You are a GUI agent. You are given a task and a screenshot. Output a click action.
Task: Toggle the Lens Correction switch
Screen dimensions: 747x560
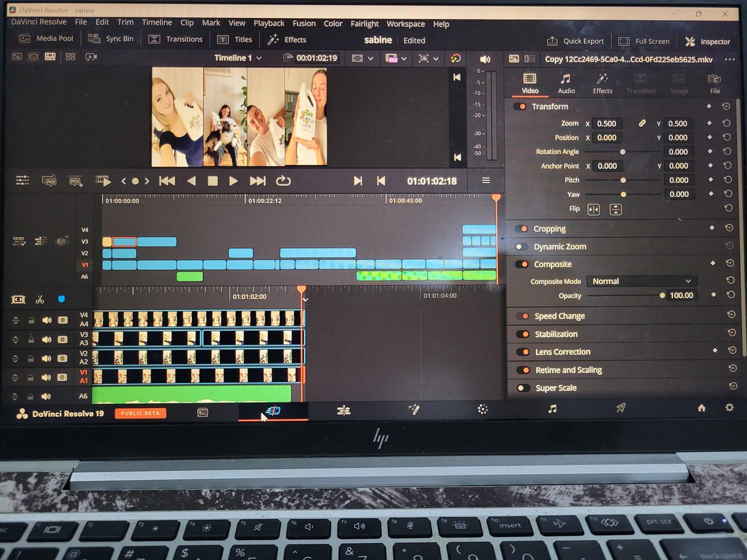tap(524, 352)
